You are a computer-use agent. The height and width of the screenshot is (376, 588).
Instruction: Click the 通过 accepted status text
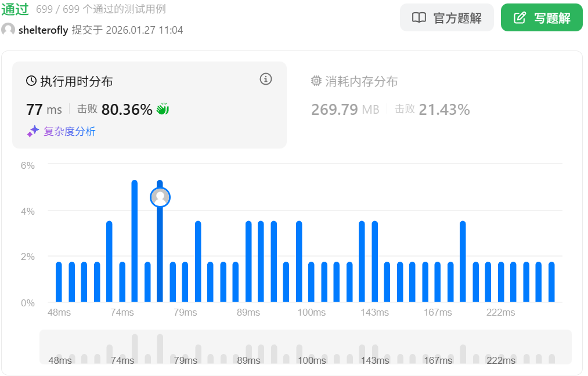click(x=15, y=9)
